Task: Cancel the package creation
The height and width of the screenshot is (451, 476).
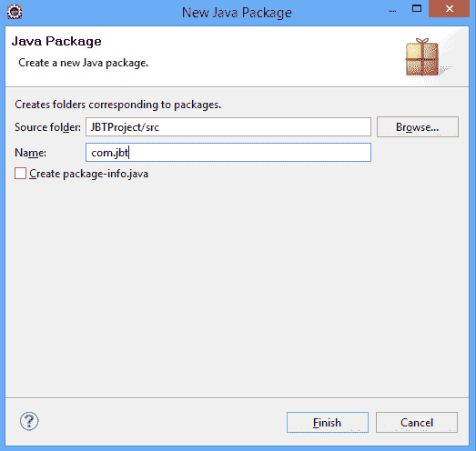Action: [x=417, y=422]
